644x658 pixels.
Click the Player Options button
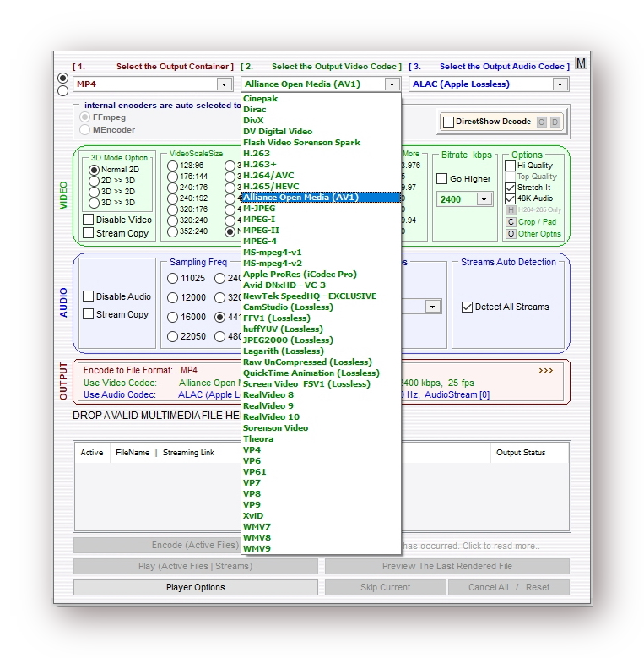(195, 588)
